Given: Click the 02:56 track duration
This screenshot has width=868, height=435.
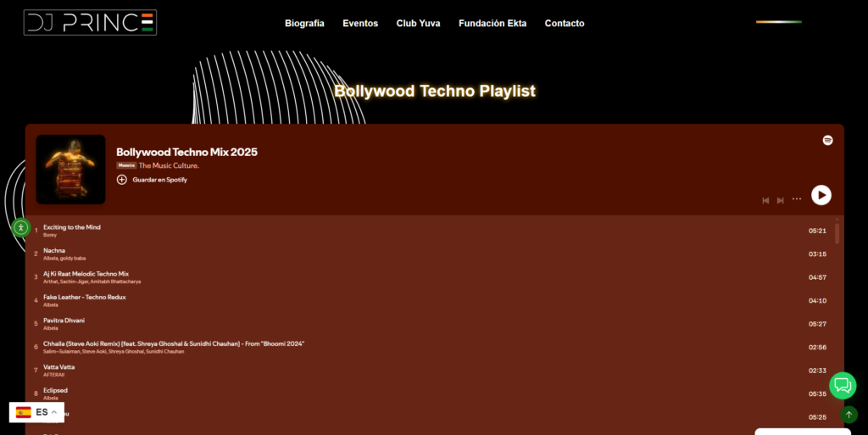Looking at the screenshot, I should click(817, 347).
